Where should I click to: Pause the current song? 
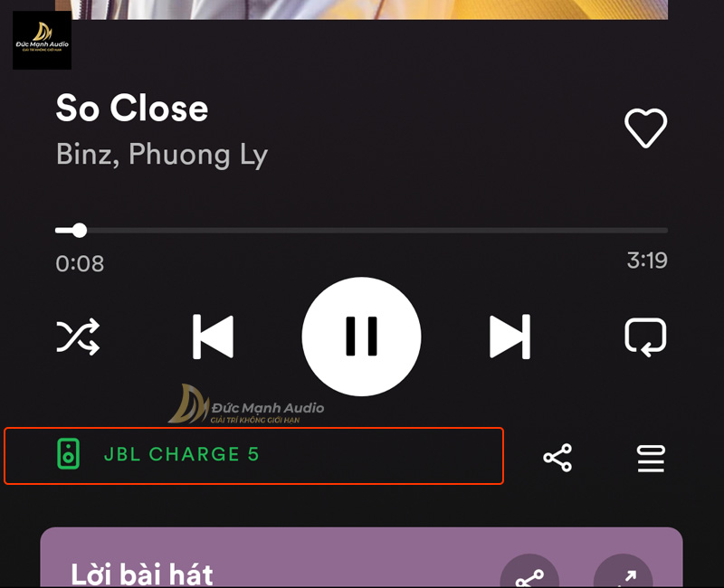tap(361, 337)
